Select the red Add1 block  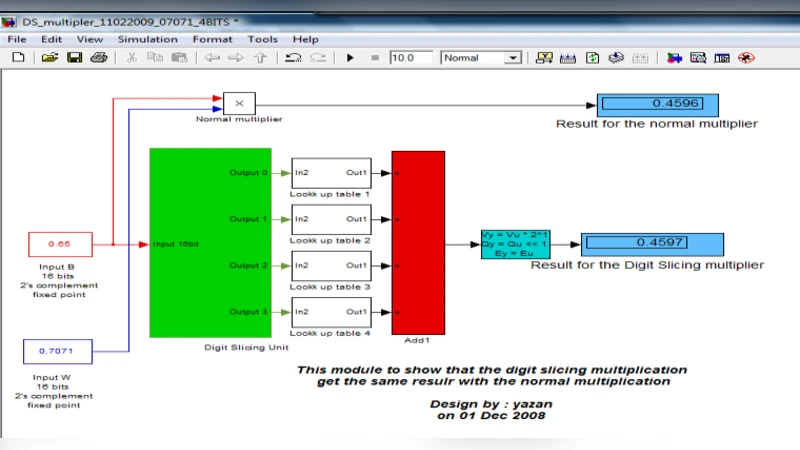point(418,242)
